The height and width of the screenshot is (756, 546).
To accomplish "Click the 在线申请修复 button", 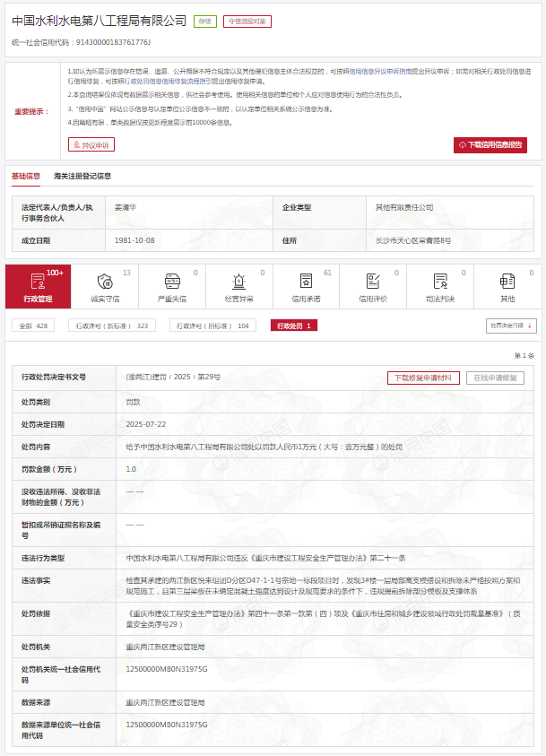I will coord(495,378).
